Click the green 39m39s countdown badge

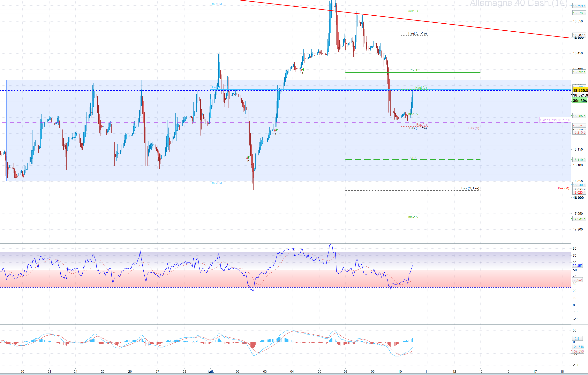coord(579,101)
